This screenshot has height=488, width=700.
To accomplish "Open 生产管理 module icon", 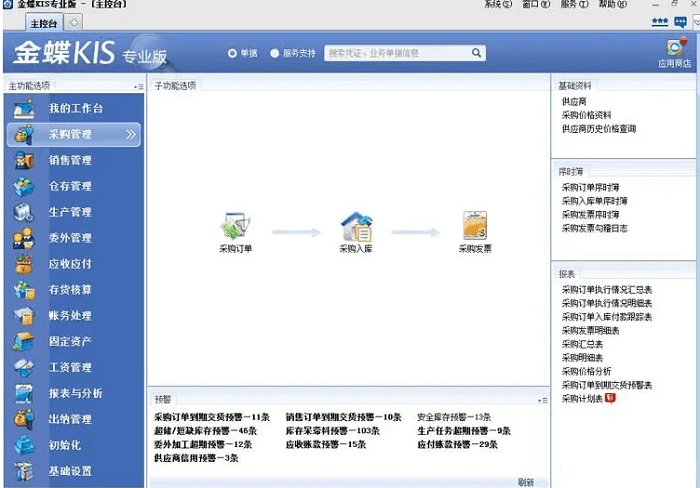I will tap(24, 212).
